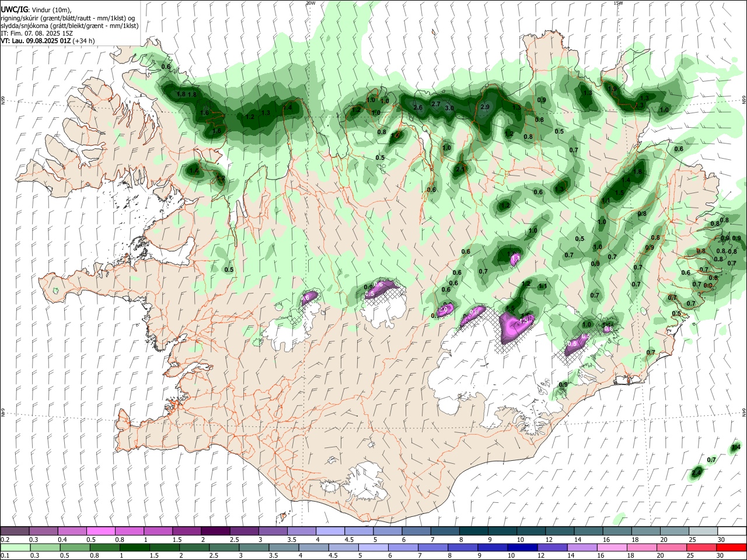Screen dimensions: 747x560
Task: Click the '0.2' label in the top legend row
Action: [x=5, y=540]
